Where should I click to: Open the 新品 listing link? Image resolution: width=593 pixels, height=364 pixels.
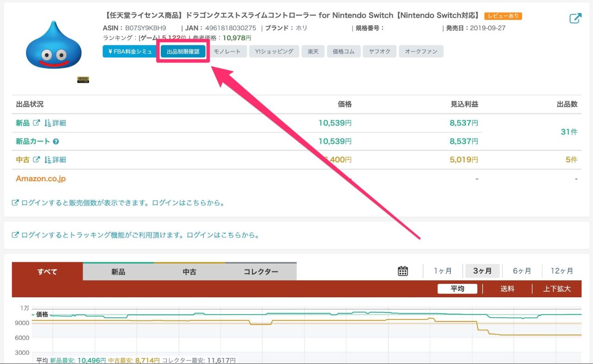tap(23, 123)
